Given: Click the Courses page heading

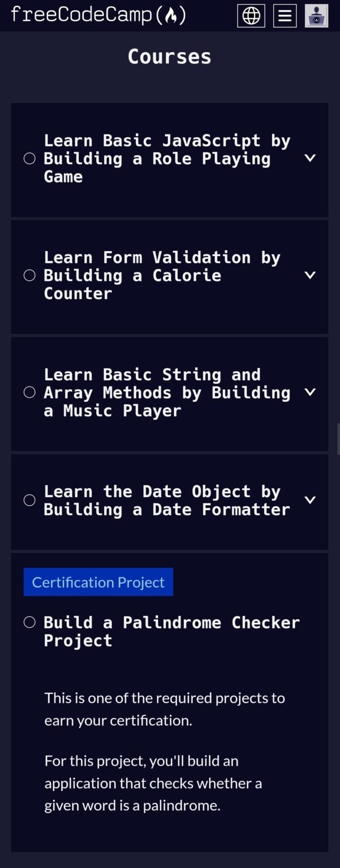Looking at the screenshot, I should click(170, 56).
